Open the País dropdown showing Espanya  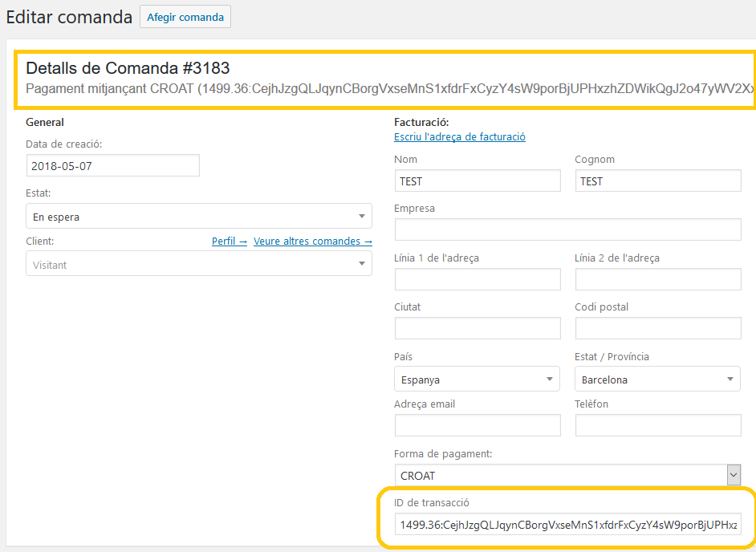[x=477, y=379]
